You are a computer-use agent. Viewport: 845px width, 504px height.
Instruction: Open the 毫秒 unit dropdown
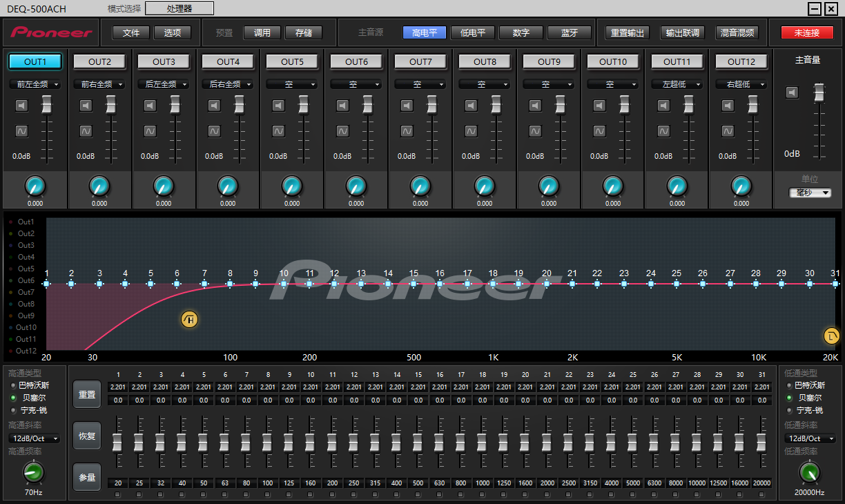click(x=810, y=193)
